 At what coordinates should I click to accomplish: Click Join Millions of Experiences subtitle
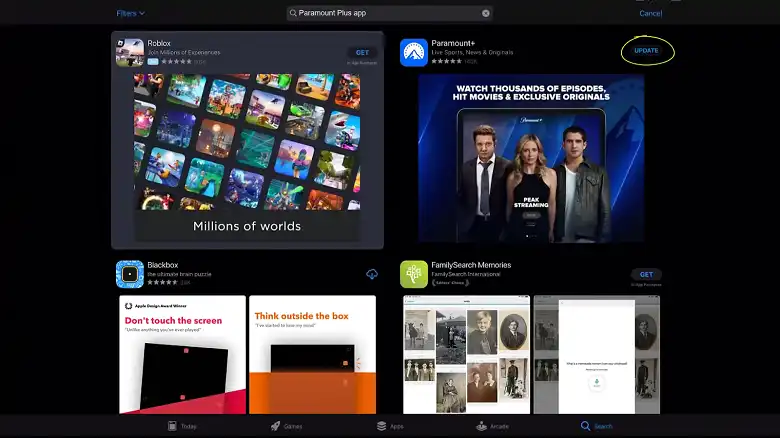click(184, 52)
